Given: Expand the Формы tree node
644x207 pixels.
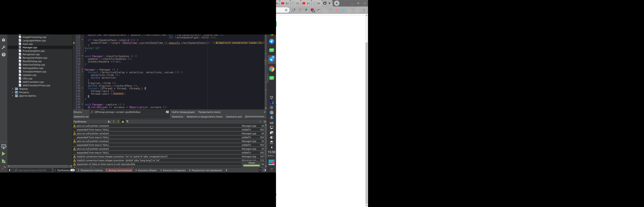Looking at the screenshot, I should pos(13,89).
